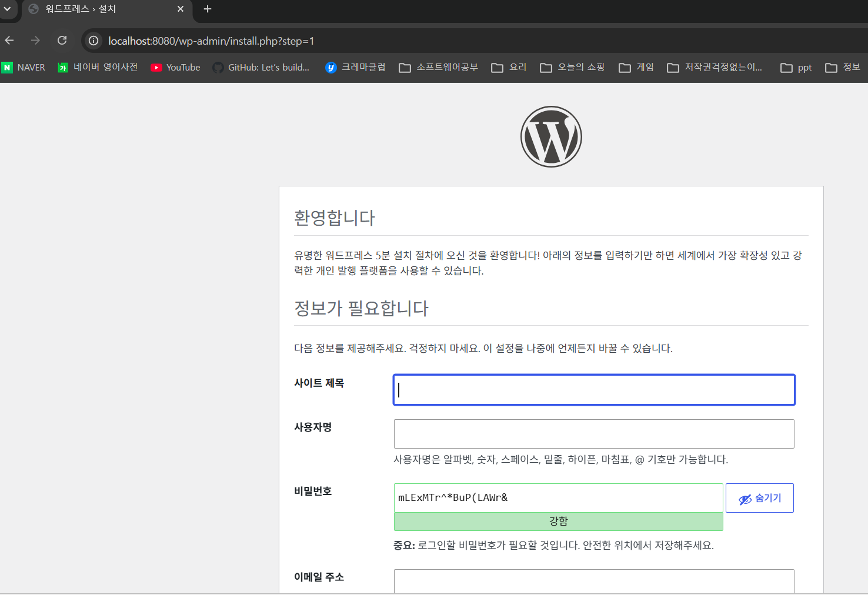Hide password with 숨기기 button
868x595 pixels.
(760, 498)
